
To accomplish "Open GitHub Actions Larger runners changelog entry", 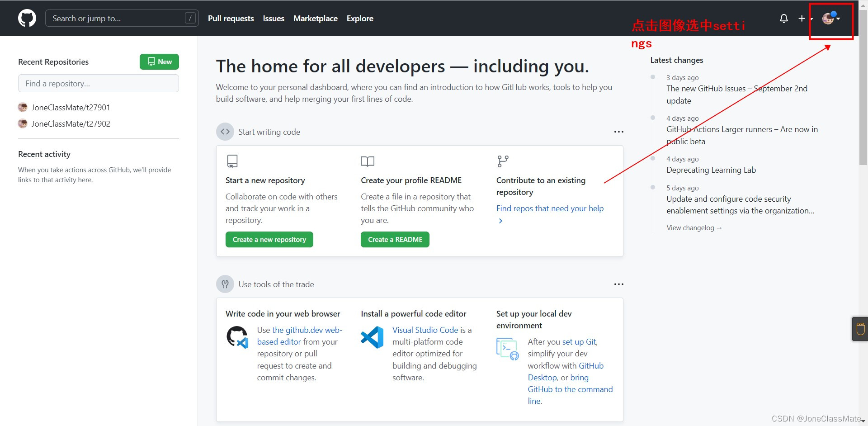I will pyautogui.click(x=742, y=135).
